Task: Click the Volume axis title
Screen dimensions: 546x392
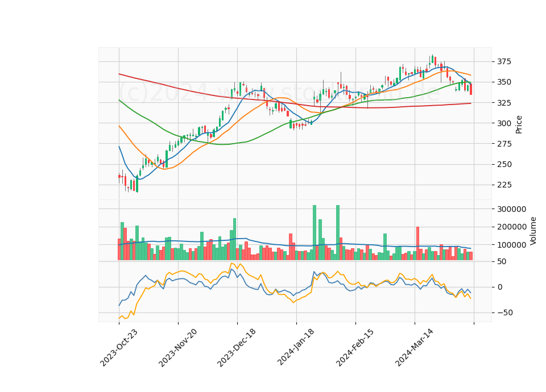Action: click(x=533, y=231)
